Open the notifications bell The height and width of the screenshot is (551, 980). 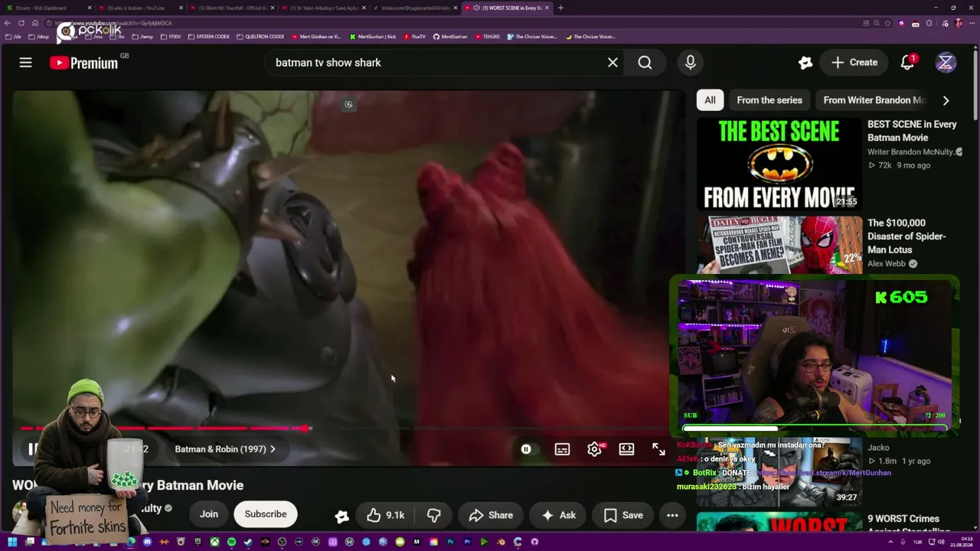(907, 63)
